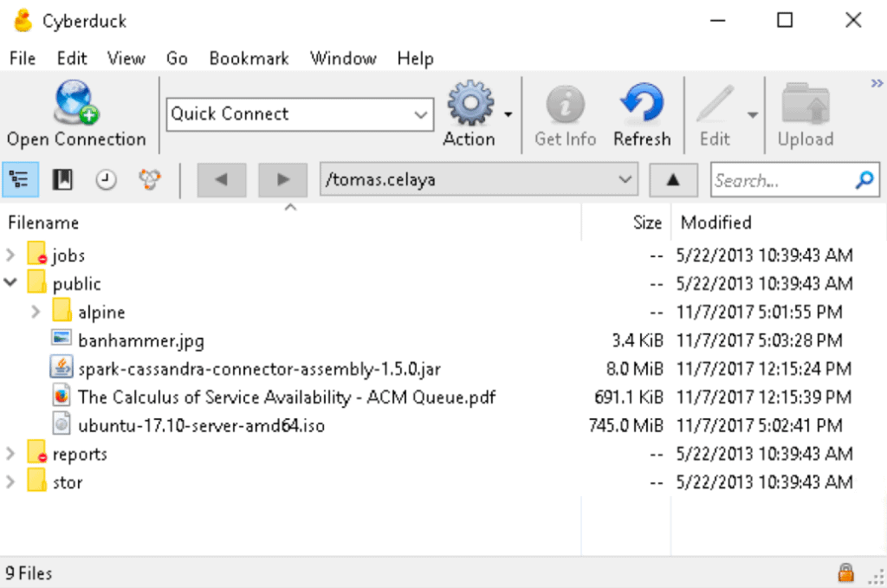Viewport: 887px width, 588px height.
Task: Click the Get Info toolbar icon
Action: pyautogui.click(x=565, y=104)
